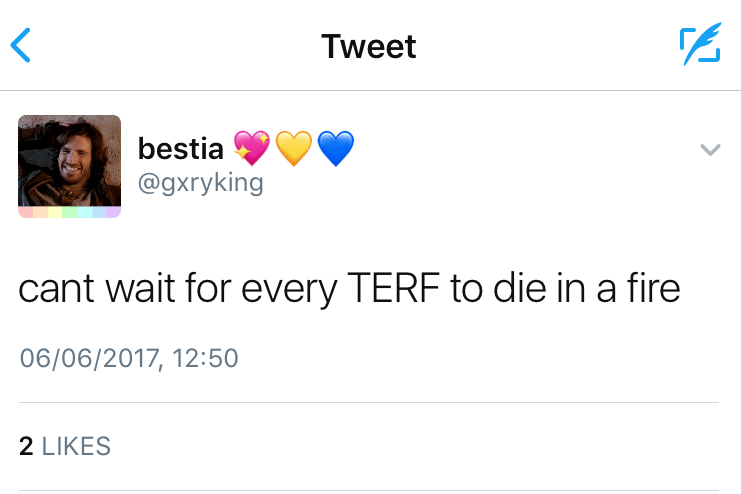741x494 pixels.
Task: Click the "Tweet" header title
Action: [369, 46]
